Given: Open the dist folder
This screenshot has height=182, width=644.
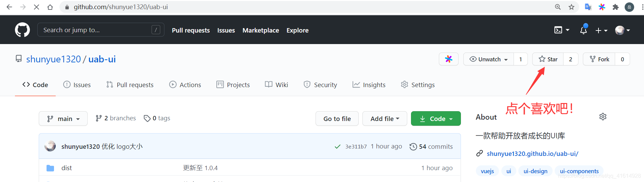Looking at the screenshot, I should click(67, 168).
